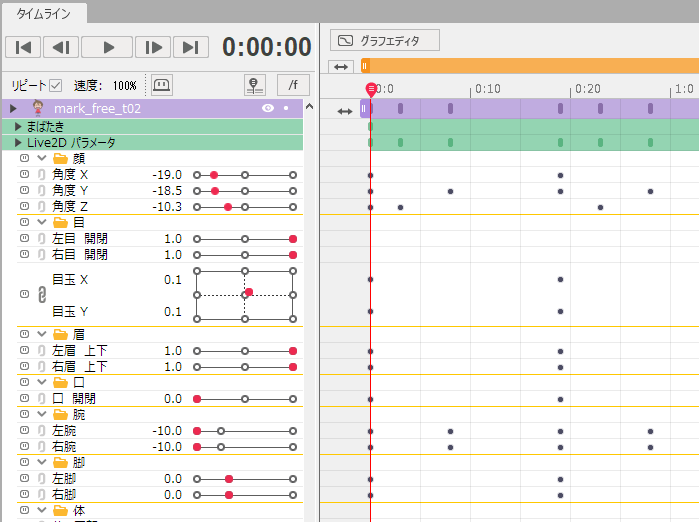Viewport: 699px width, 522px height.
Task: Collapse the 顔 parameter folder
Action: (41, 158)
